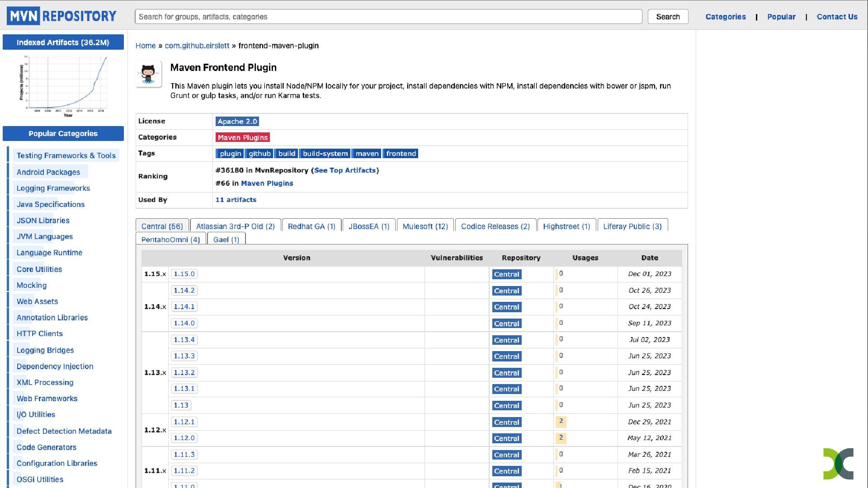
Task: Open Code Generators category
Action: tap(47, 447)
